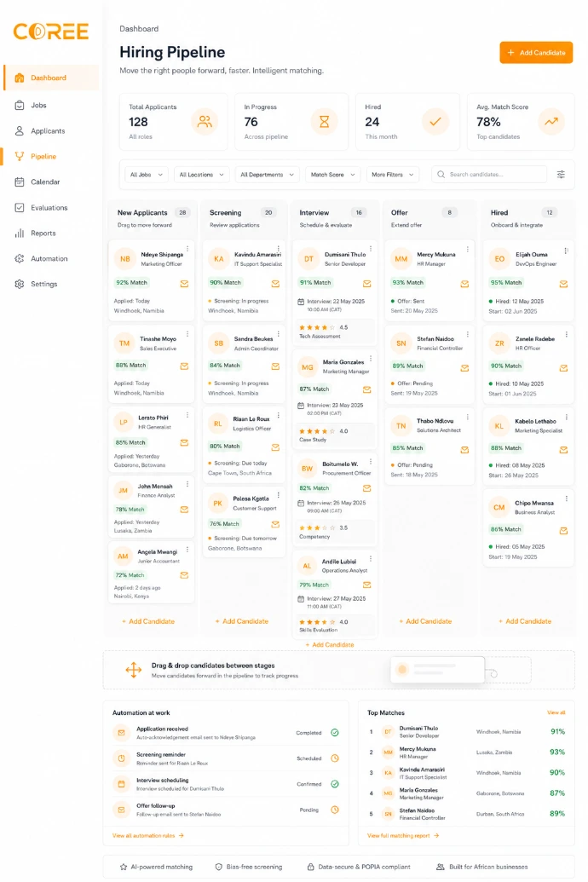Open options menu on Elijah Ouma card
Image resolution: width=588 pixels, height=882 pixels.
point(566,251)
